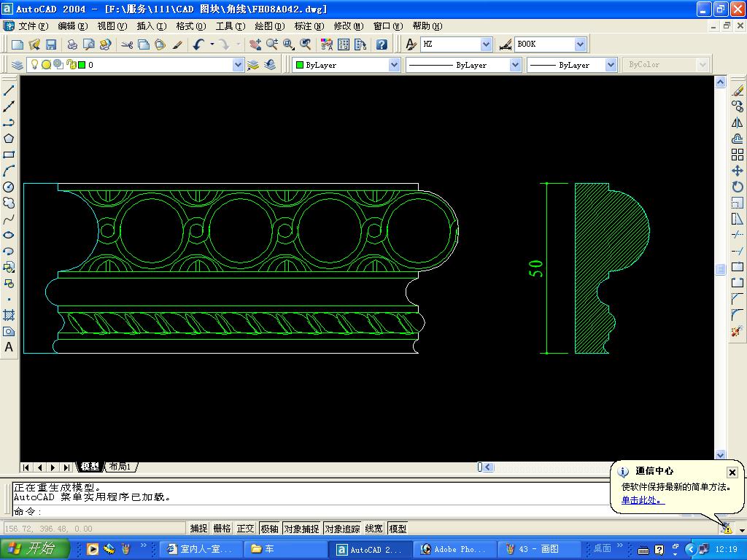Open the ByLayer color dropdown
Image resolution: width=747 pixels, height=560 pixels.
point(393,65)
